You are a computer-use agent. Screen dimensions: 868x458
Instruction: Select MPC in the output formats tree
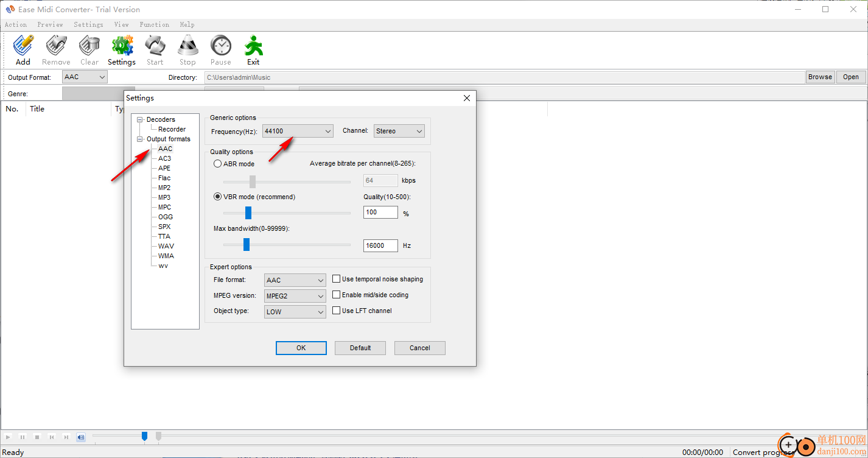[x=164, y=207]
